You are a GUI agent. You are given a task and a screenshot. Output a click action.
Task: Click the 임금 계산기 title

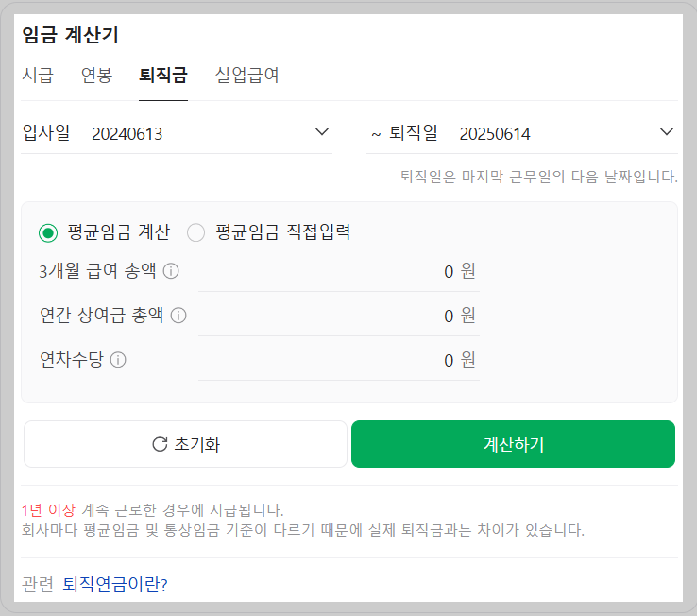click(70, 35)
